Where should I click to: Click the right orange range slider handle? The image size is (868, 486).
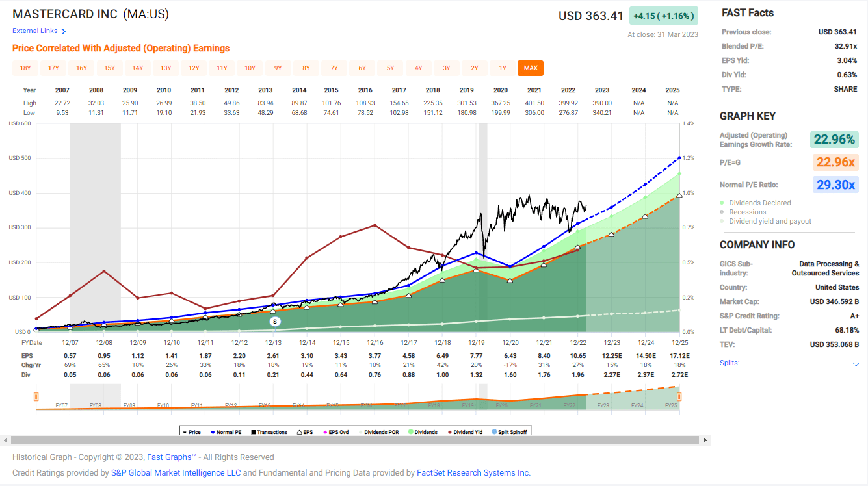click(678, 396)
